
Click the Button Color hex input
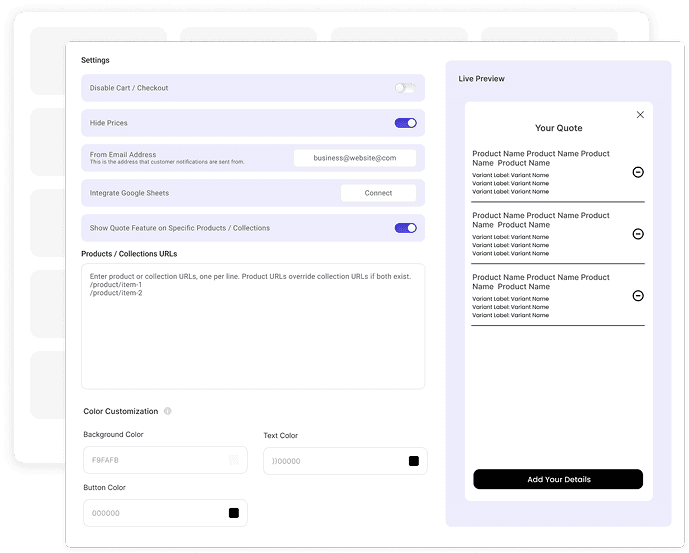click(x=165, y=513)
